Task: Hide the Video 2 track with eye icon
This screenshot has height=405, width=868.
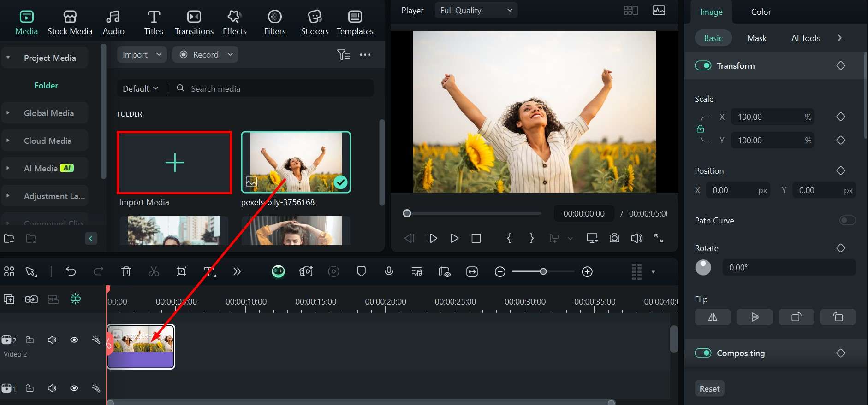Action: point(74,340)
